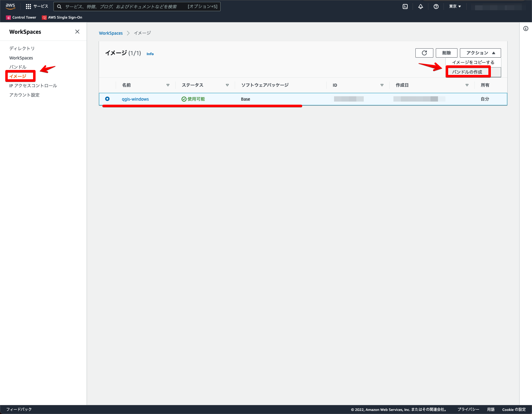Image resolution: width=532 pixels, height=414 pixels.
Task: Choose バンドルの作成 from the actions menu
Action: (468, 72)
